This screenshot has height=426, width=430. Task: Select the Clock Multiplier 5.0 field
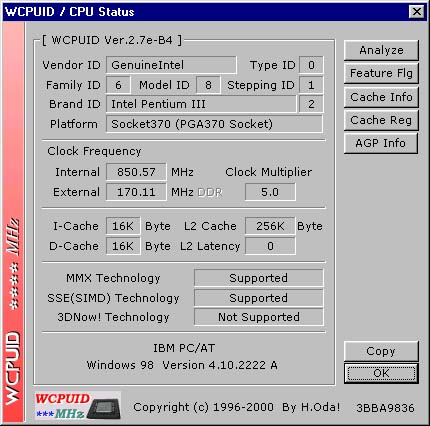click(x=270, y=192)
